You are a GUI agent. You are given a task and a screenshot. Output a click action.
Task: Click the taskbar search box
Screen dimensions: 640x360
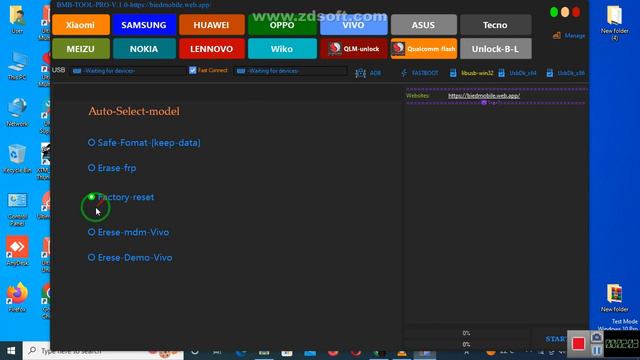click(103, 351)
